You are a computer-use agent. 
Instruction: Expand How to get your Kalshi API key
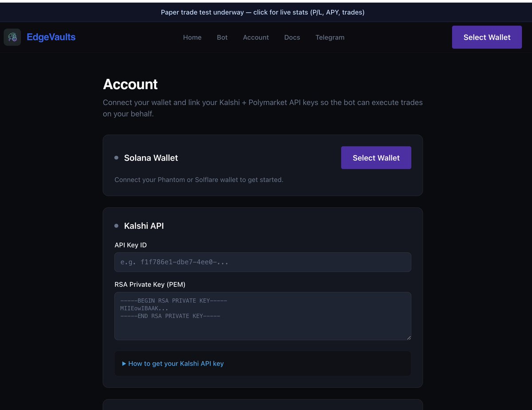click(x=173, y=363)
